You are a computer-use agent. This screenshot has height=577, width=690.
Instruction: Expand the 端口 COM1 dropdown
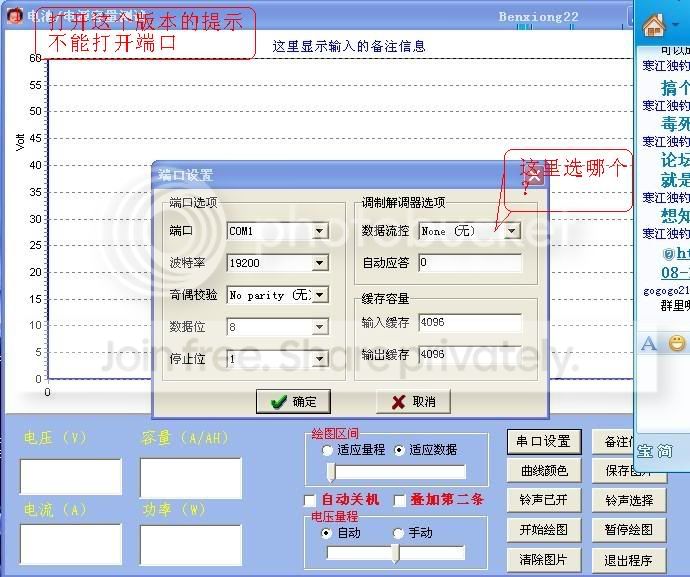[x=319, y=231]
